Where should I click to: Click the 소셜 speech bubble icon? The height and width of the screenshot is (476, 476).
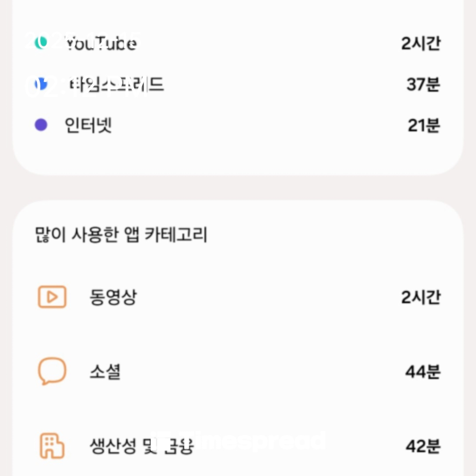point(52,371)
